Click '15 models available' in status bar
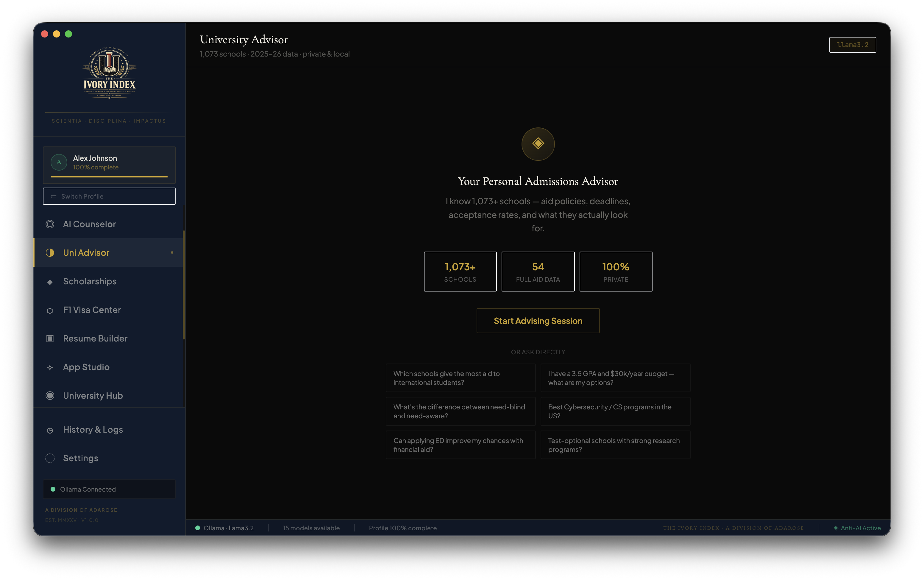 pyautogui.click(x=311, y=528)
